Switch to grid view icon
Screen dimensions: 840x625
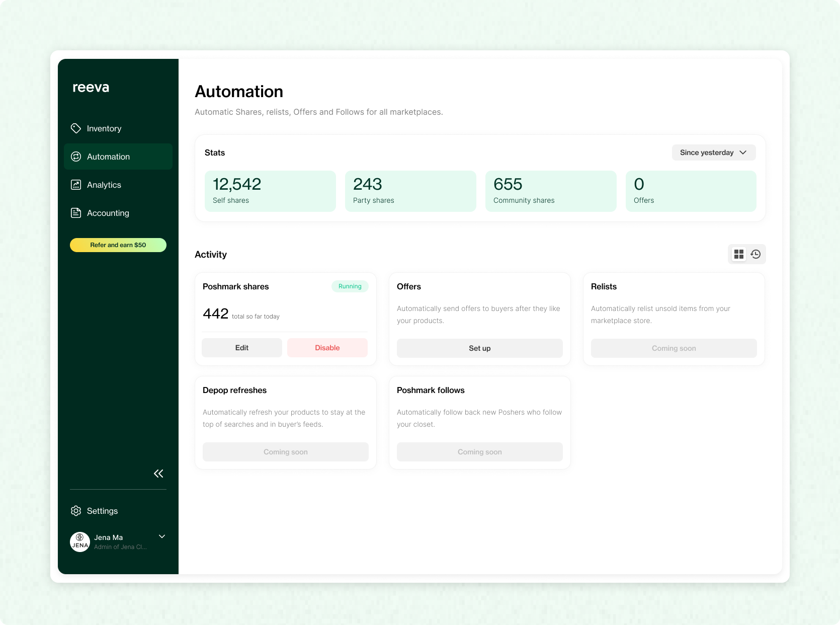point(739,254)
